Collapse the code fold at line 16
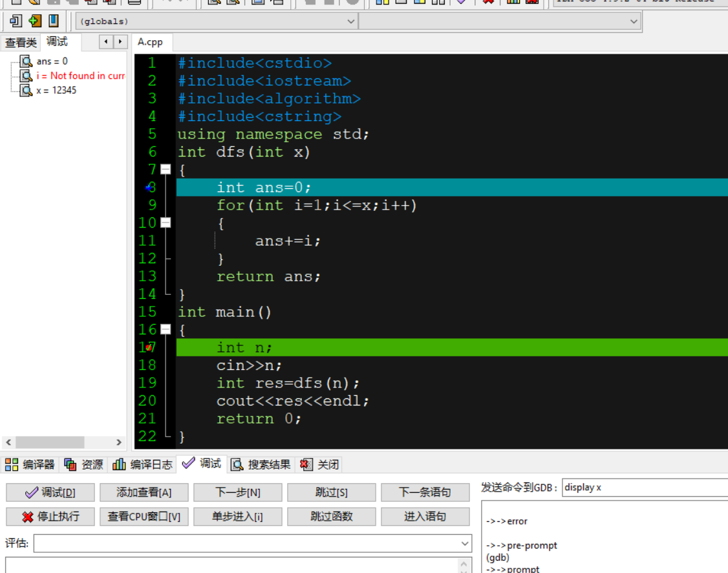Image resolution: width=728 pixels, height=573 pixels. tap(166, 329)
